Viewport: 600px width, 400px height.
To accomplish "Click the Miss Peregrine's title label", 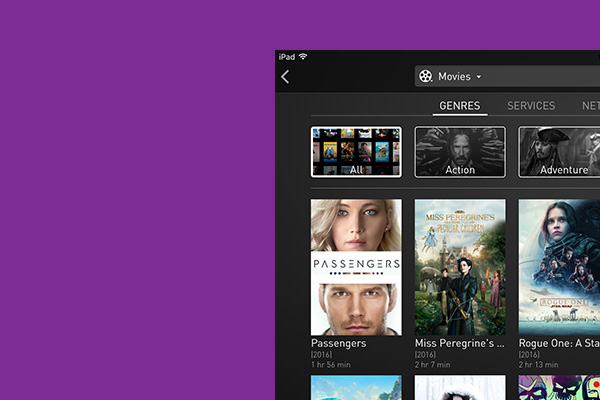I will click(x=459, y=343).
